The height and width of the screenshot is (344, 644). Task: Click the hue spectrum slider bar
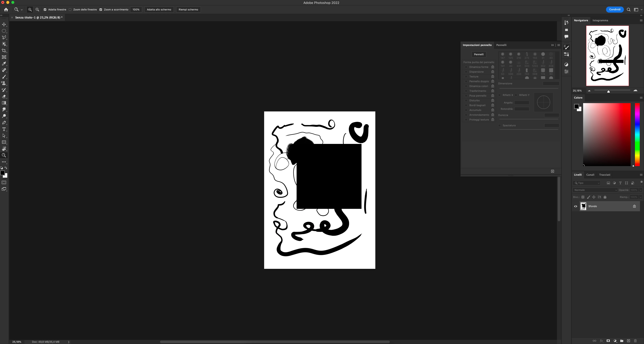coord(637,134)
